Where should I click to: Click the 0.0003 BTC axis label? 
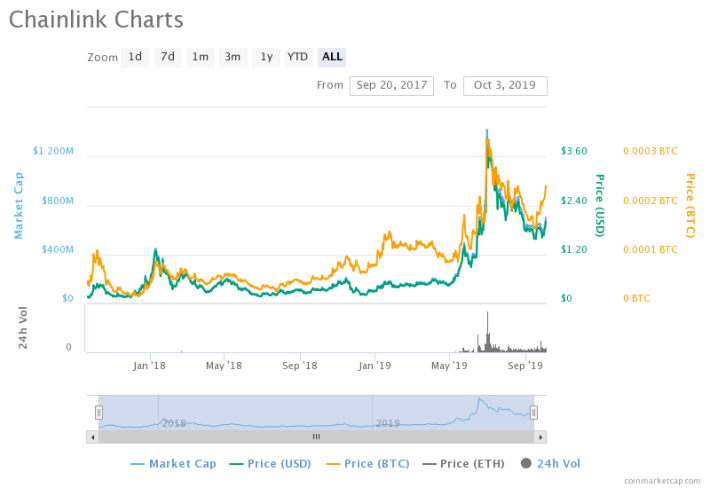pos(650,151)
